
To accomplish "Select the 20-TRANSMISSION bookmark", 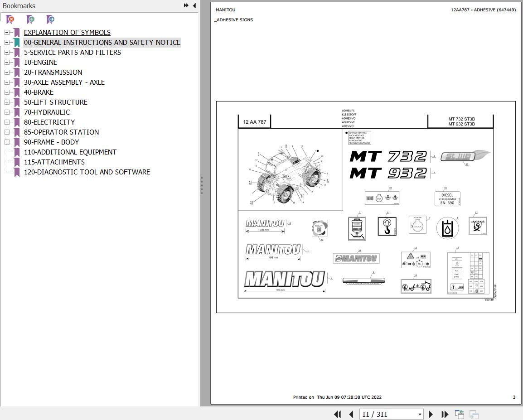I will coord(53,72).
